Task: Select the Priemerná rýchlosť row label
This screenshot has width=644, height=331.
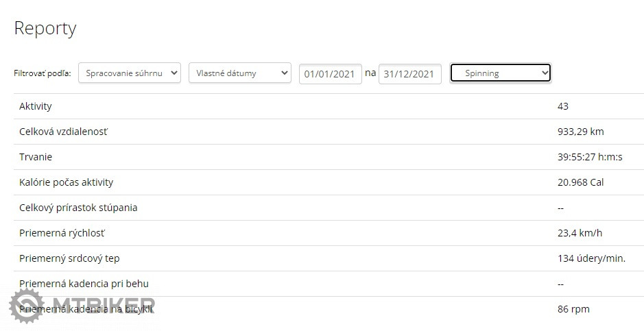Action: point(62,233)
